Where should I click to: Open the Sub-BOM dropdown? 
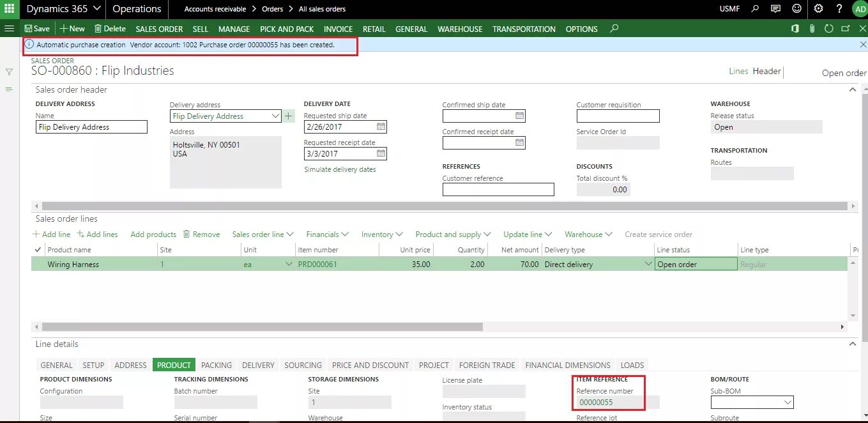click(788, 403)
